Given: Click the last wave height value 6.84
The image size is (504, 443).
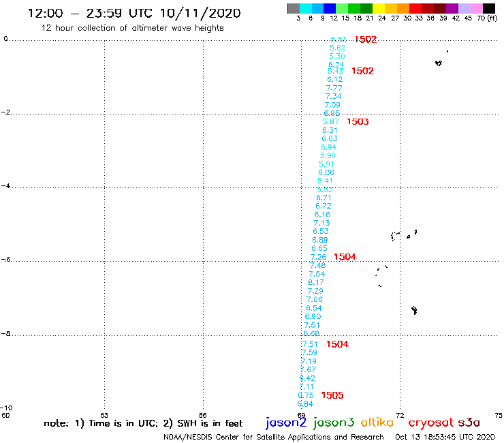Looking at the screenshot, I should (305, 404).
